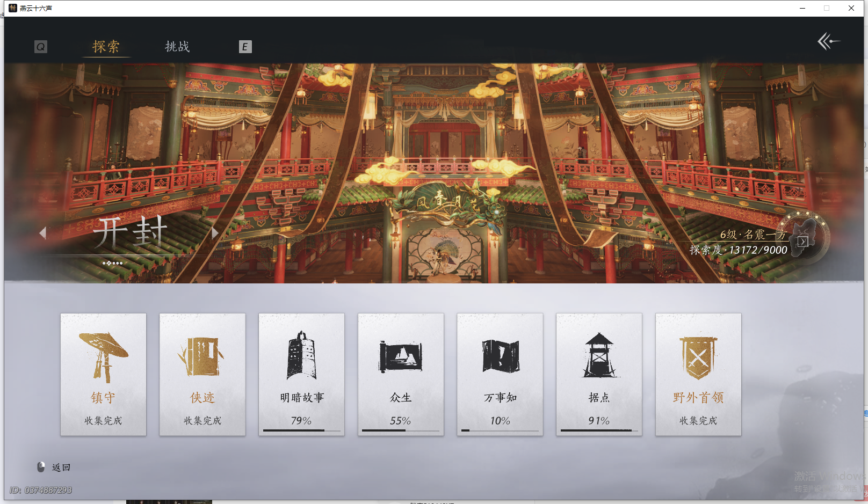This screenshot has height=504, width=868.
Task: Click the 返回 back button
Action: 61,466
